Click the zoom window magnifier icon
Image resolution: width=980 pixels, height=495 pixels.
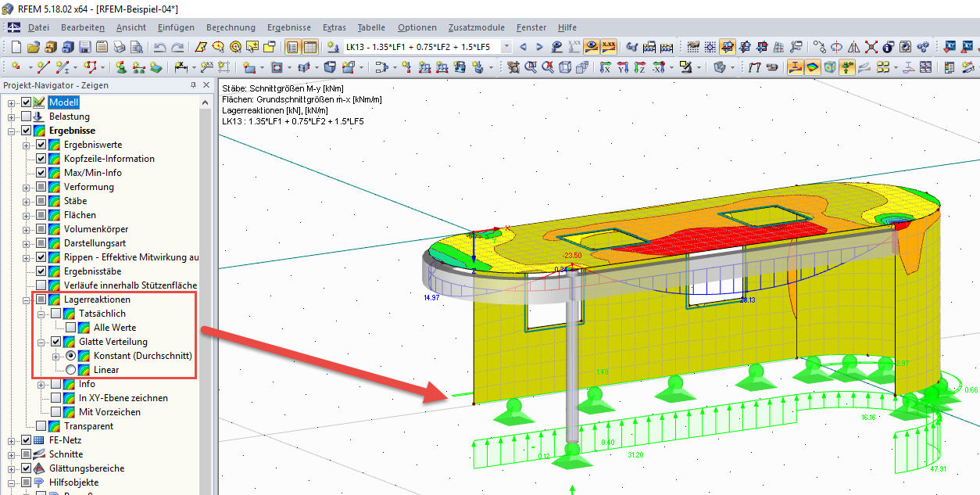[531, 67]
